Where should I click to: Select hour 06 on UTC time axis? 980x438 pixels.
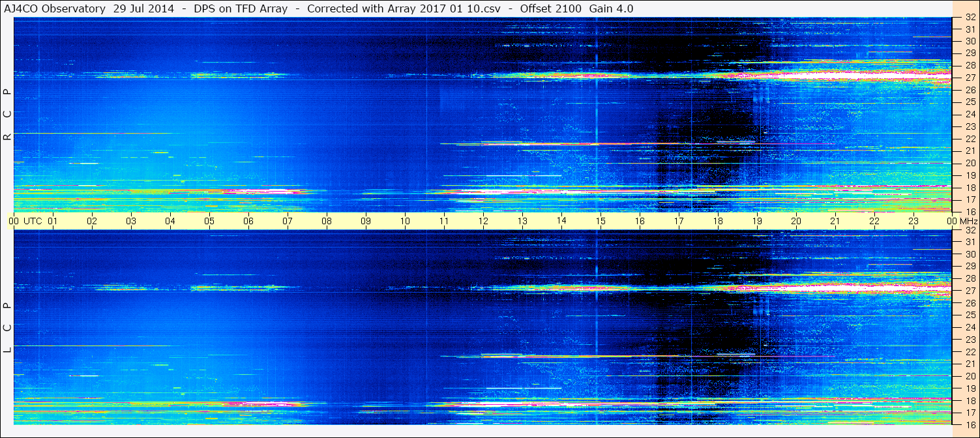248,221
